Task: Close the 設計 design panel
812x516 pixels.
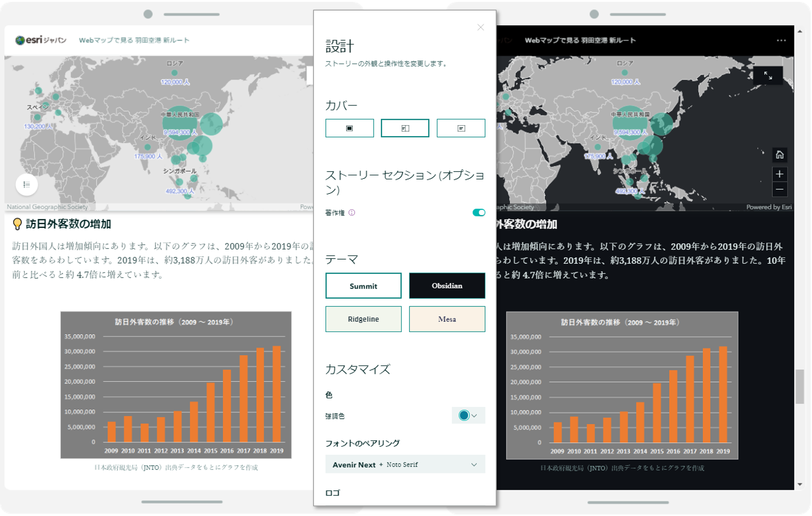Action: [480, 27]
